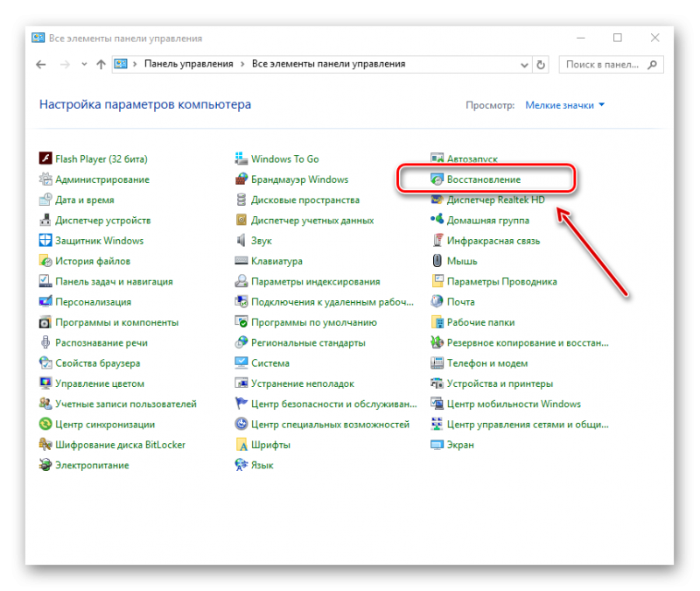Open Программы по умолчанию link
Image resolution: width=700 pixels, height=591 pixels.
coord(314,322)
